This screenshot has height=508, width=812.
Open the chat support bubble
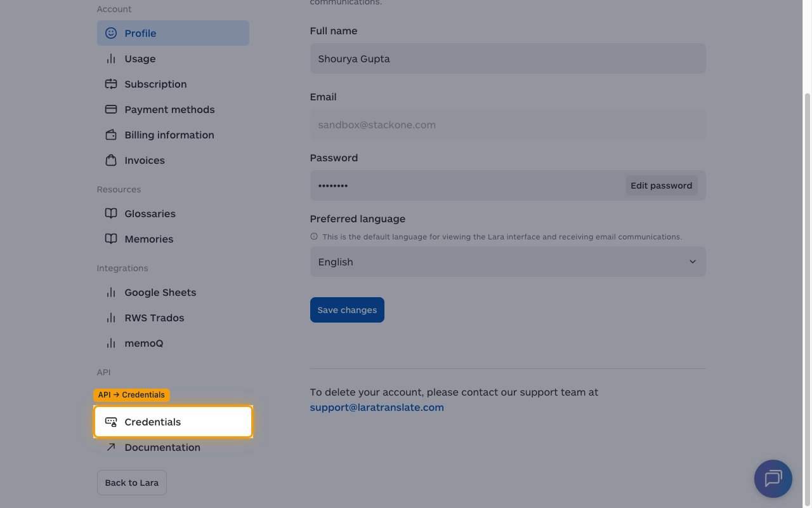(773, 479)
